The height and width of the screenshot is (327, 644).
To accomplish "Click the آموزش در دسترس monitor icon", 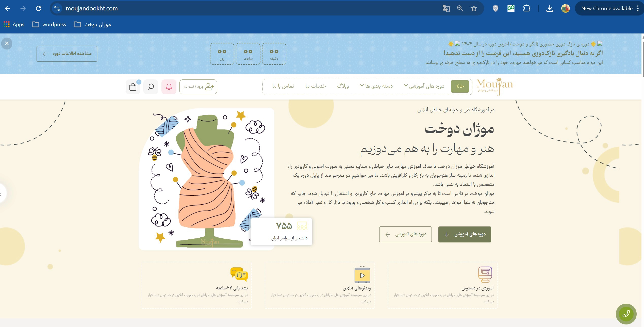I will [x=485, y=274].
